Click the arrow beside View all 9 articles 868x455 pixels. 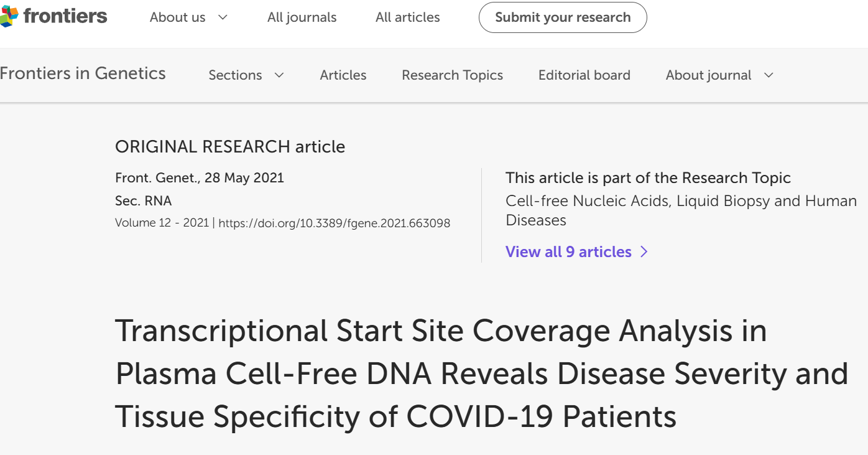pos(644,251)
